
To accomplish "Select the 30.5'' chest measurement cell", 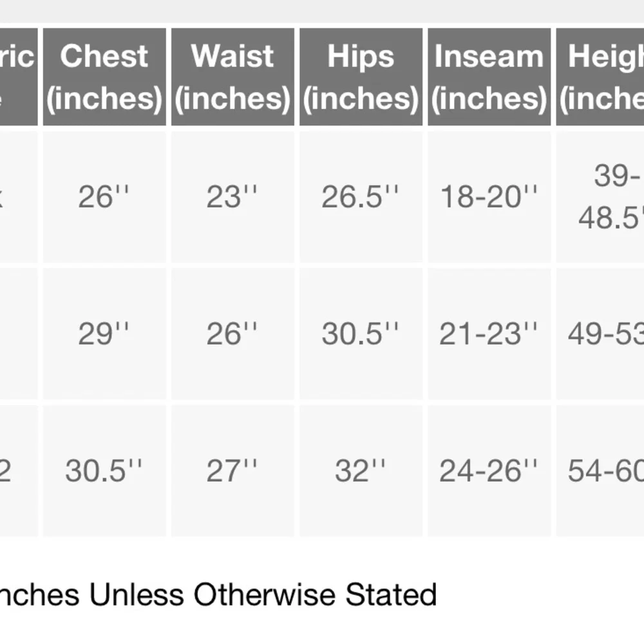I will [x=104, y=471].
